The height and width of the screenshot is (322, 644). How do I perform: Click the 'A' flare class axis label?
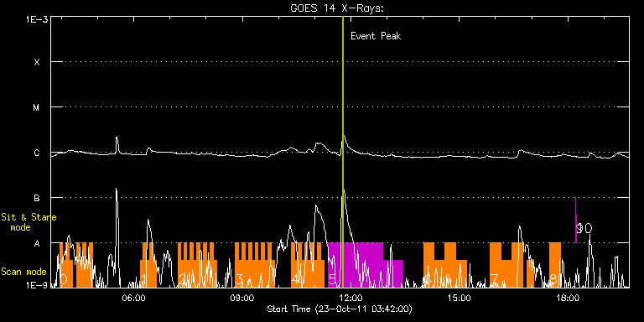(x=37, y=243)
